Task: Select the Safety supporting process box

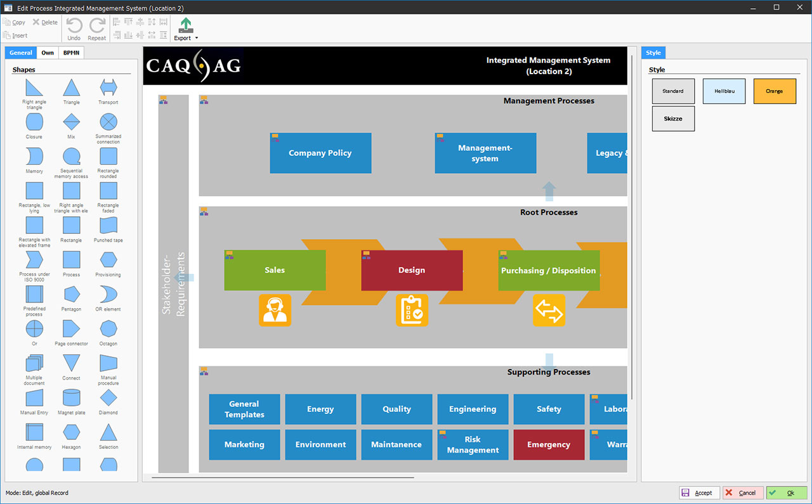Action: tap(549, 409)
